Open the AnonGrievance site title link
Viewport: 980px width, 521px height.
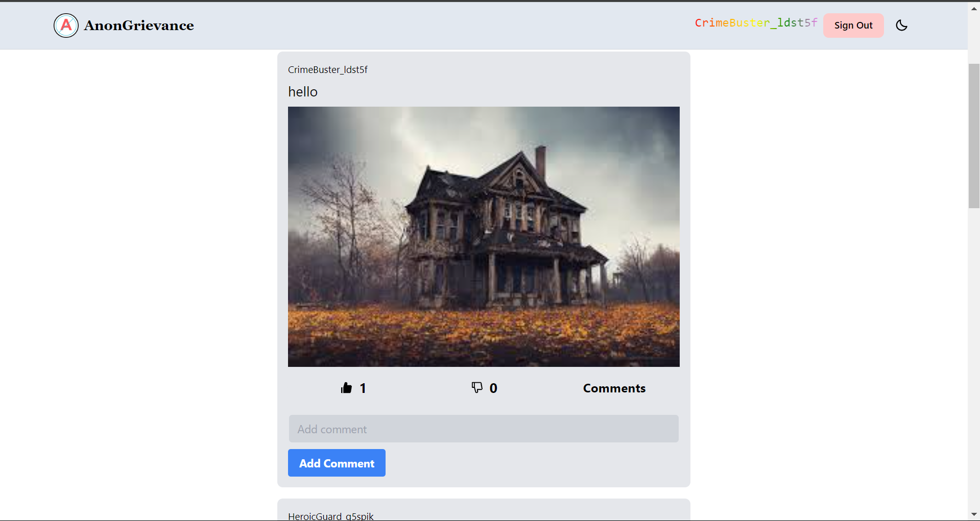139,26
